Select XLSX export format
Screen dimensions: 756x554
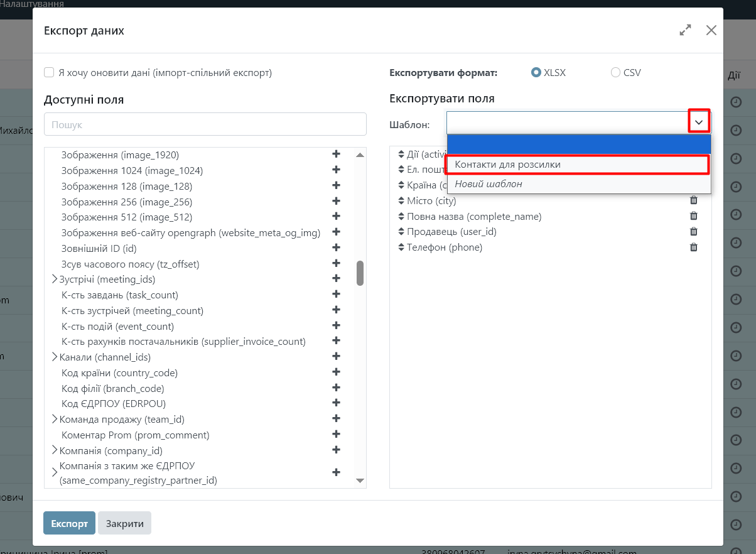(x=536, y=73)
